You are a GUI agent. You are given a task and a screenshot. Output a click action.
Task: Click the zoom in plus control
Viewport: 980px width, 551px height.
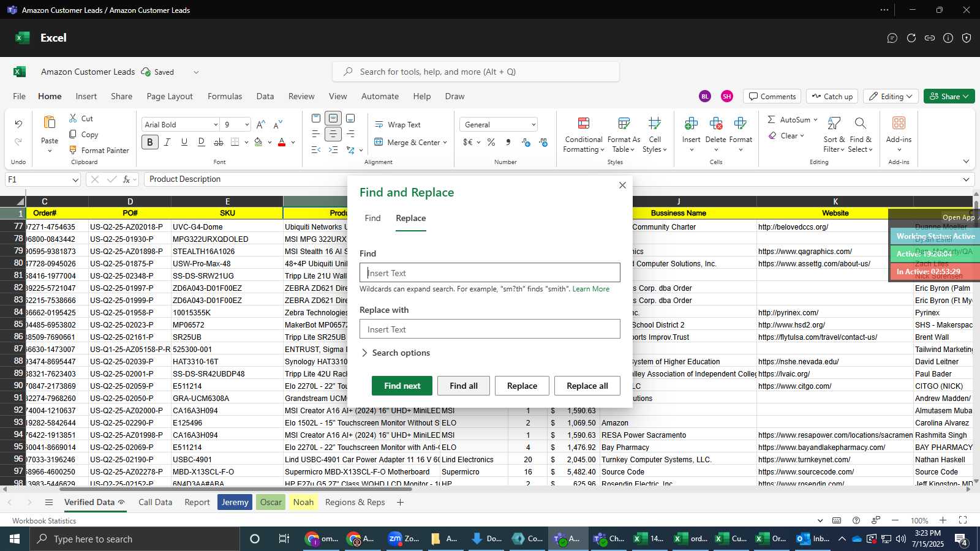click(943, 520)
